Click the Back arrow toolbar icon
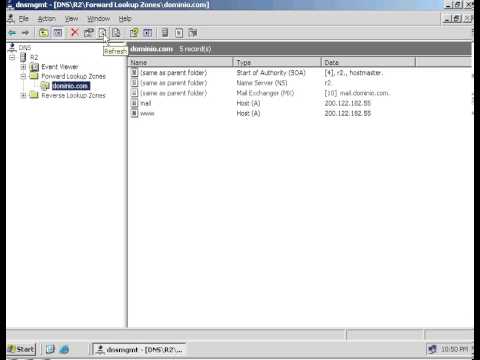The height and width of the screenshot is (360, 480). (12, 33)
